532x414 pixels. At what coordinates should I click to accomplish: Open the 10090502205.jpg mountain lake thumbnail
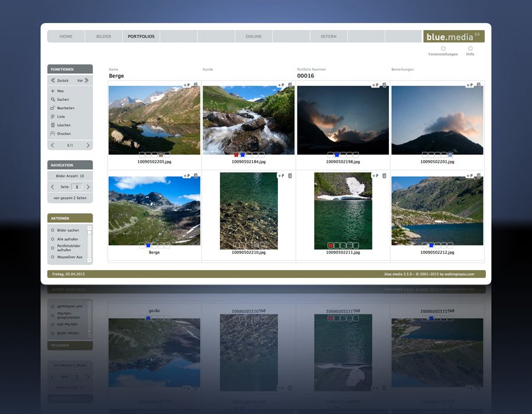click(x=154, y=120)
